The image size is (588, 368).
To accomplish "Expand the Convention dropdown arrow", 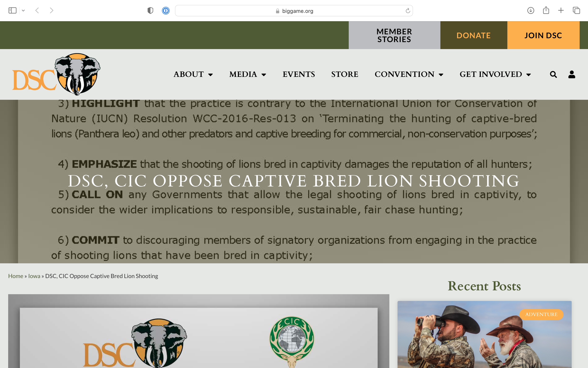I will pos(441,75).
